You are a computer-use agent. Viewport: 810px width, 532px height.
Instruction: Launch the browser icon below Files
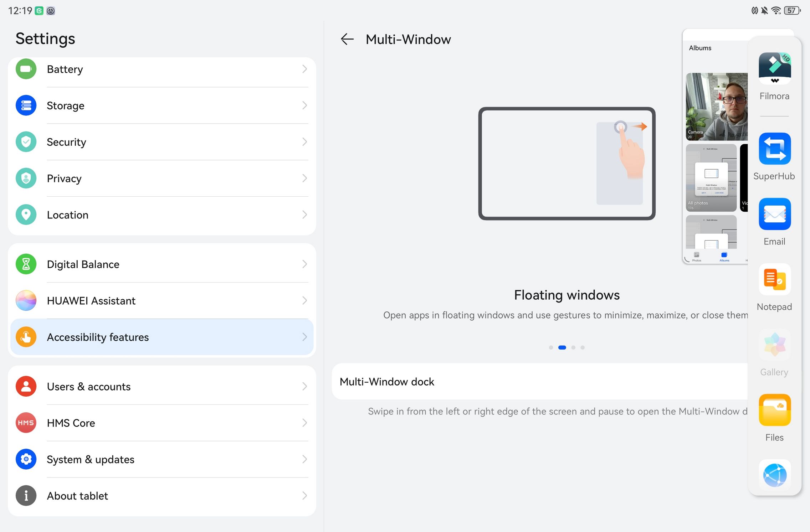[774, 475]
